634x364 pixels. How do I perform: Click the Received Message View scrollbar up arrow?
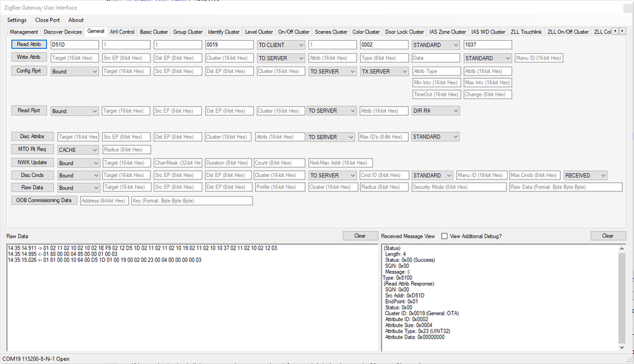[622, 249]
